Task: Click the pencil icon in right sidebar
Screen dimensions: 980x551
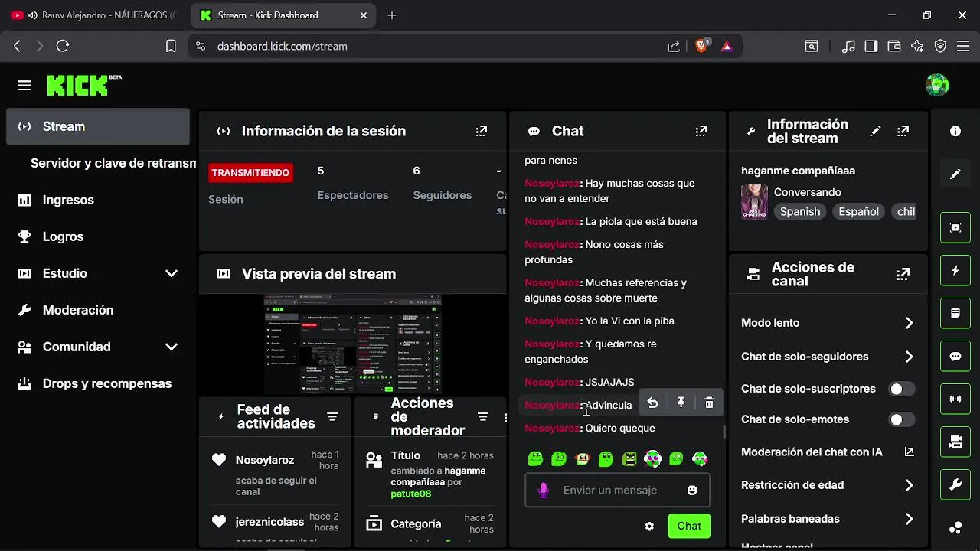Action: 955,174
